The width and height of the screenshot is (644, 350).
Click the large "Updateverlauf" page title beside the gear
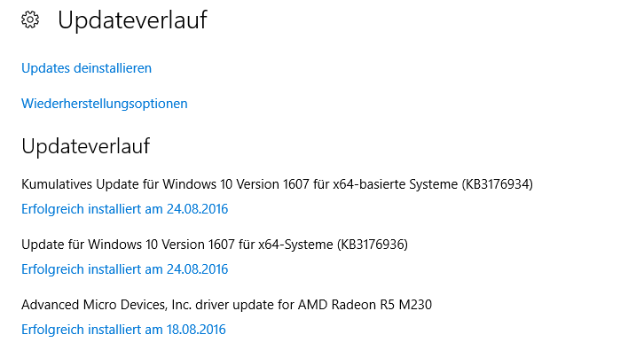coord(132,19)
